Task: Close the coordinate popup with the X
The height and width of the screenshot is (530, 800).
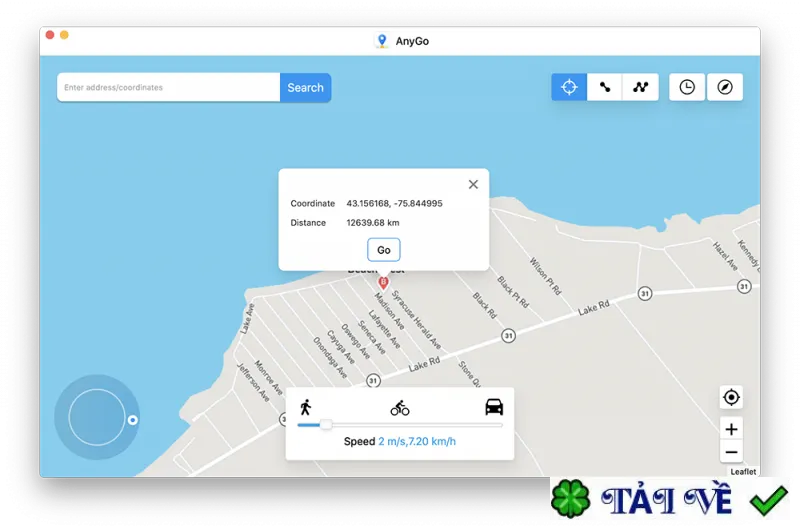Action: (473, 184)
